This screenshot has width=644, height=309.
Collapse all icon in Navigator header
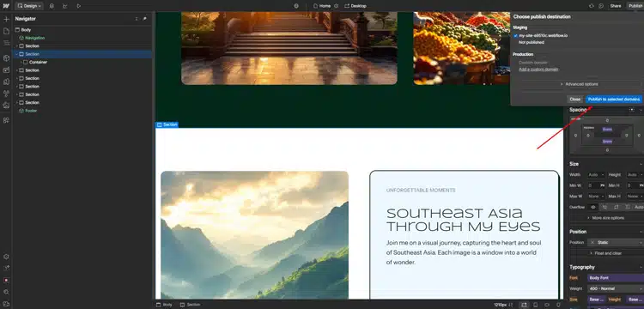137,19
